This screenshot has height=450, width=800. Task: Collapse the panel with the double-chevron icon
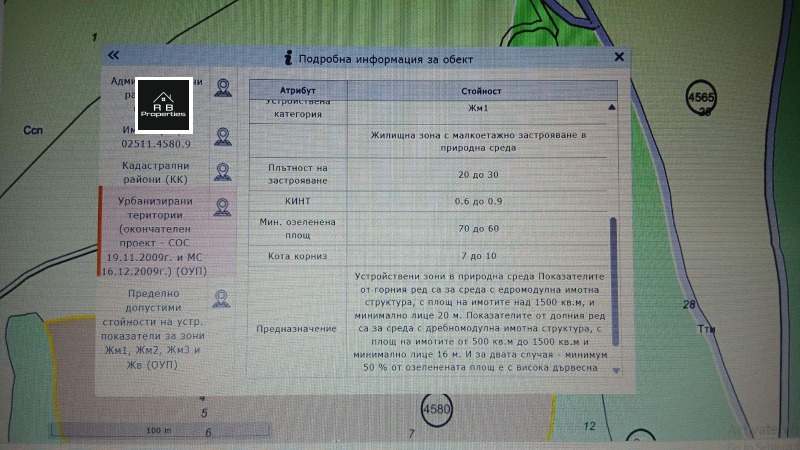pyautogui.click(x=113, y=56)
